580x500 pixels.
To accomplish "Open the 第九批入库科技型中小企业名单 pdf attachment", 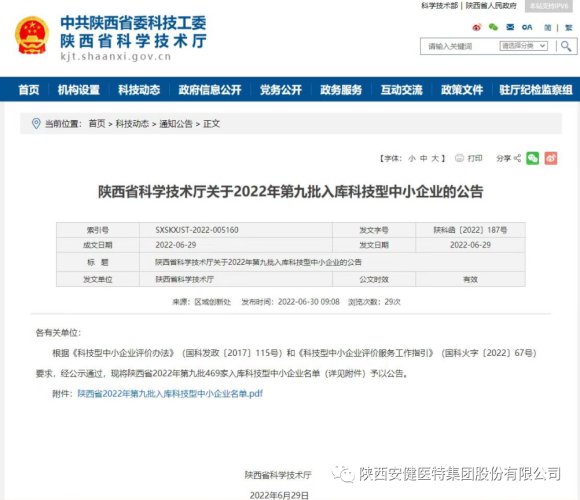I will click(x=170, y=394).
